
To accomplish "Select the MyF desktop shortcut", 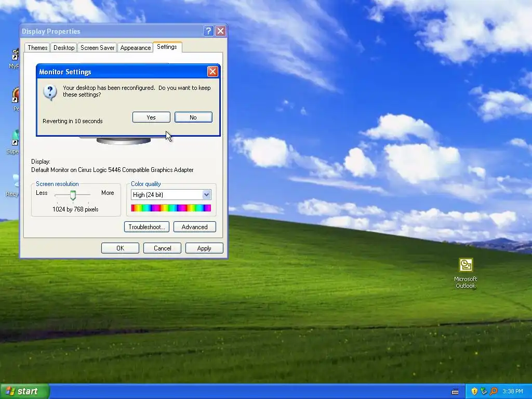I will click(14, 59).
